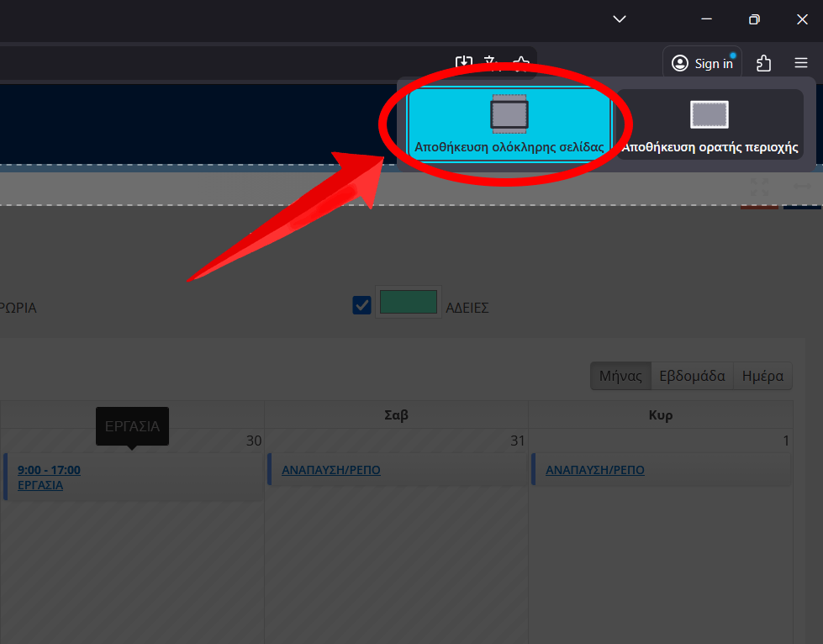Switch calendar to Εβδομάδα view
This screenshot has height=644, width=823.
(x=692, y=376)
